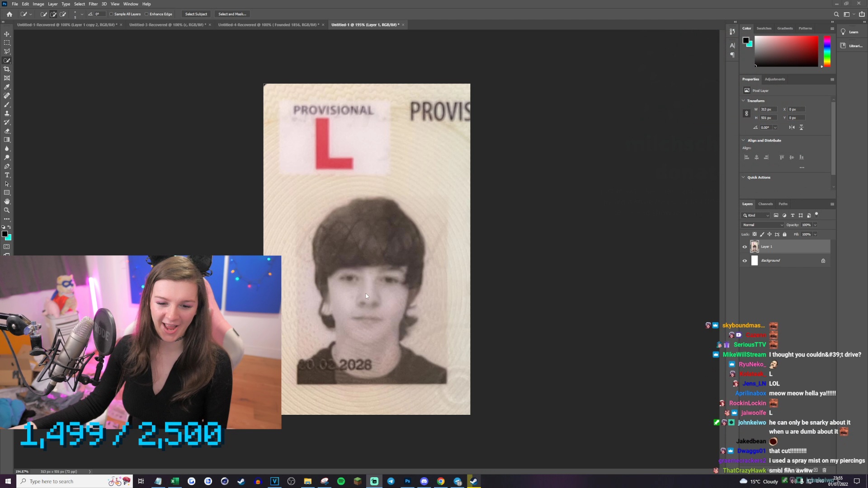Open the Filter menu
Viewport: 868px width, 488px height.
pos(93,4)
